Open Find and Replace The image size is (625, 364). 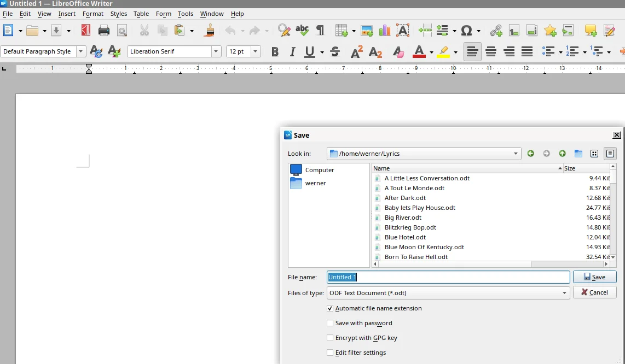point(284,30)
